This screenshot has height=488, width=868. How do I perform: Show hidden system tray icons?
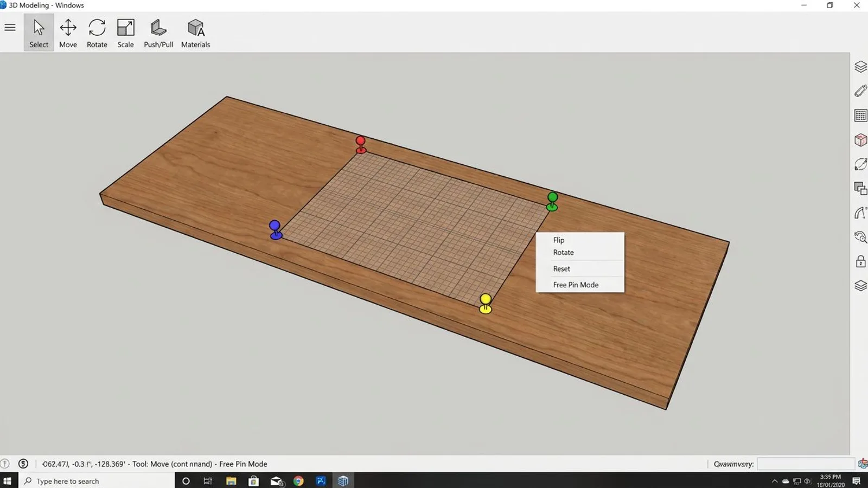point(774,481)
